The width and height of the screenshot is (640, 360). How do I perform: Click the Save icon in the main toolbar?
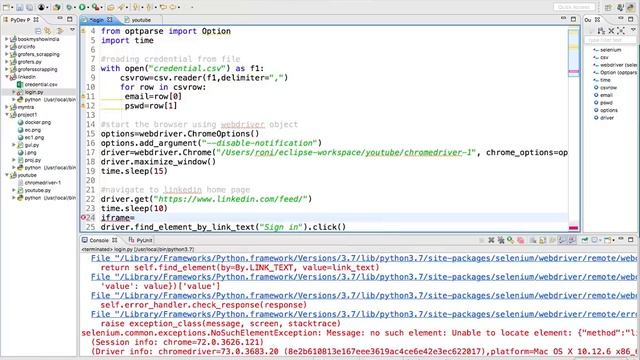[x=20, y=7]
